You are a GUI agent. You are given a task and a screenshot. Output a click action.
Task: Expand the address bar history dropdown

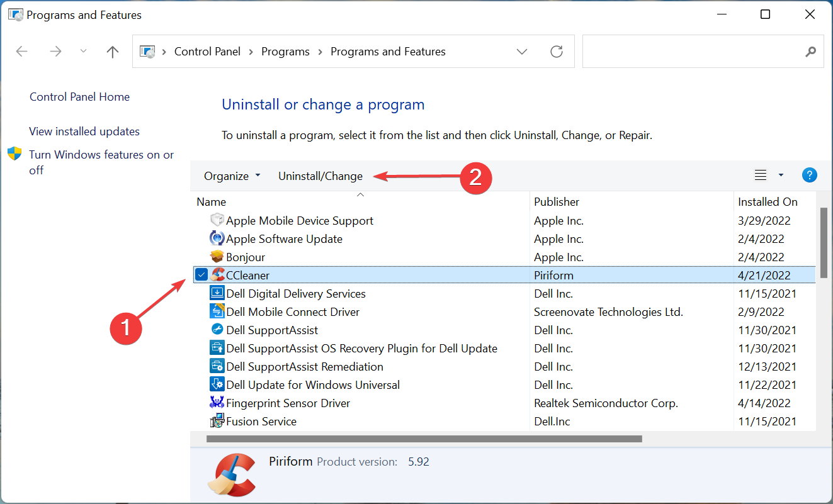pyautogui.click(x=522, y=52)
